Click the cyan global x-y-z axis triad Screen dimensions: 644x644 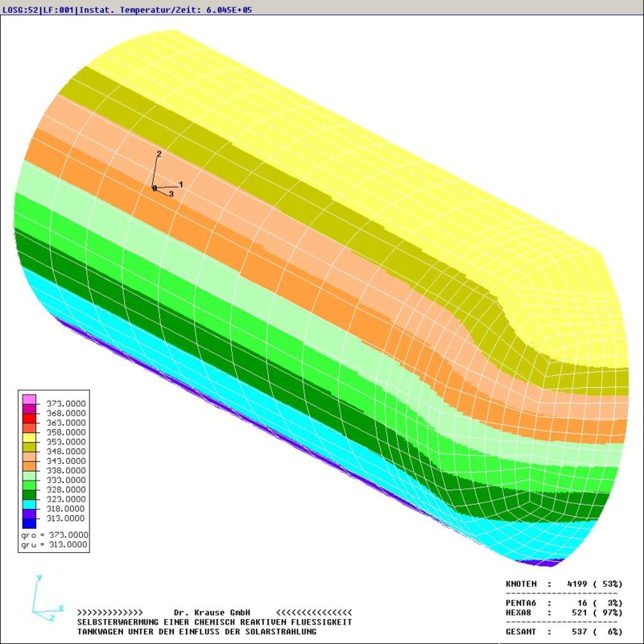(x=47, y=598)
